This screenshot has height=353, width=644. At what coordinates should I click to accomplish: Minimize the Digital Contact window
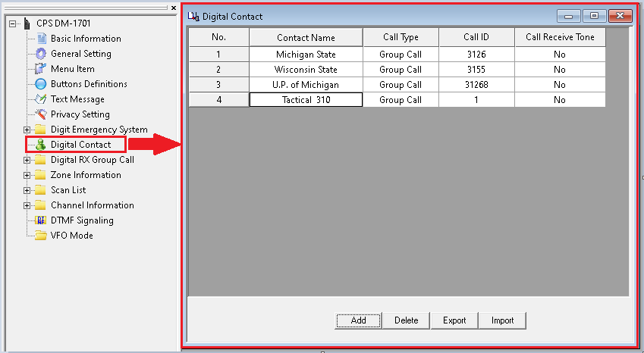point(569,17)
